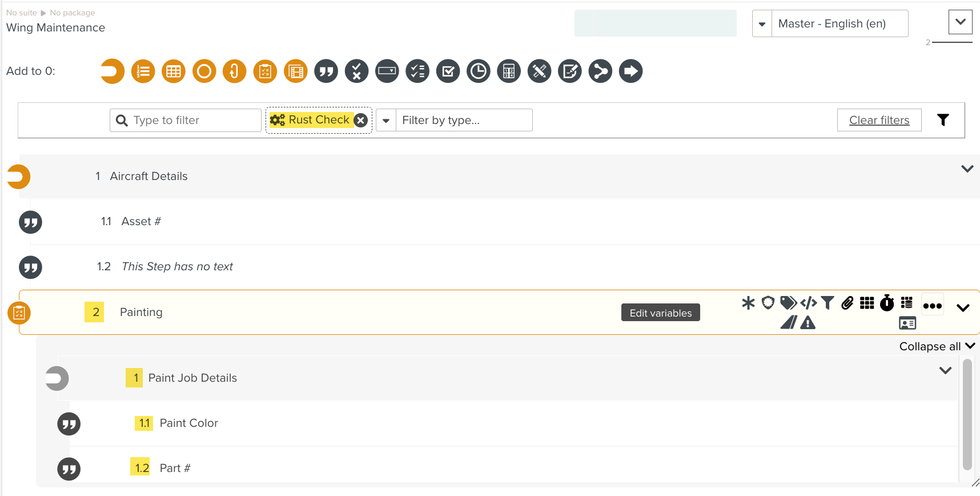This screenshot has width=980, height=496.
Task: Click the clipboard icon beside Painting
Action: 19,313
